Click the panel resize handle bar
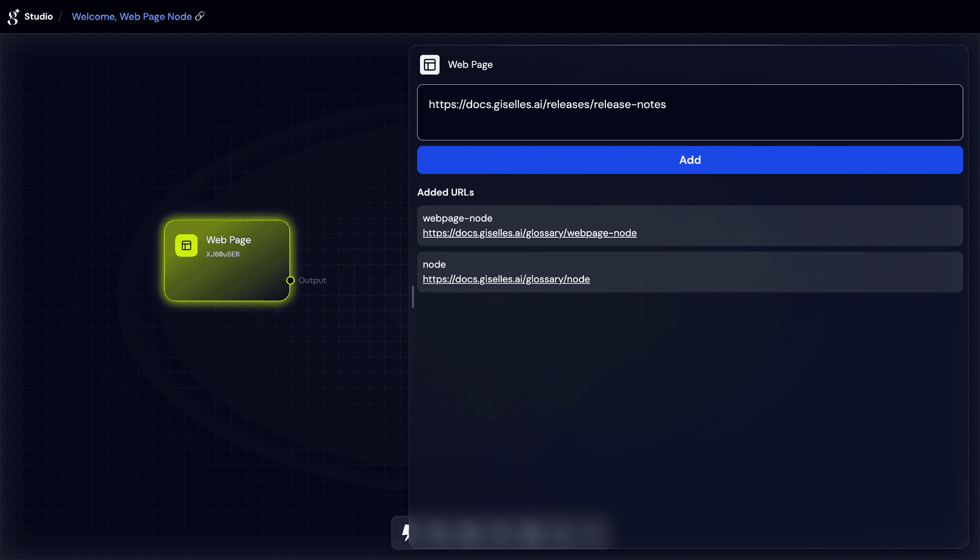This screenshot has width=980, height=560. pos(412,297)
